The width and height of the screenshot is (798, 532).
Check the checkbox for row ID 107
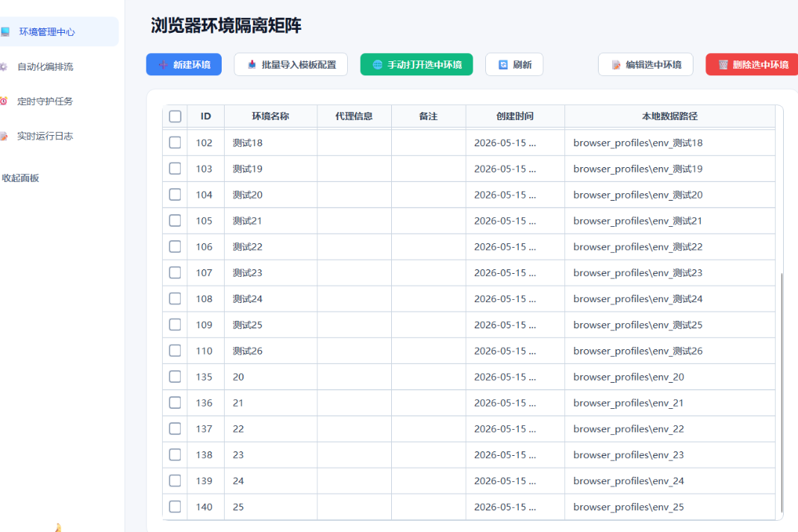point(175,272)
